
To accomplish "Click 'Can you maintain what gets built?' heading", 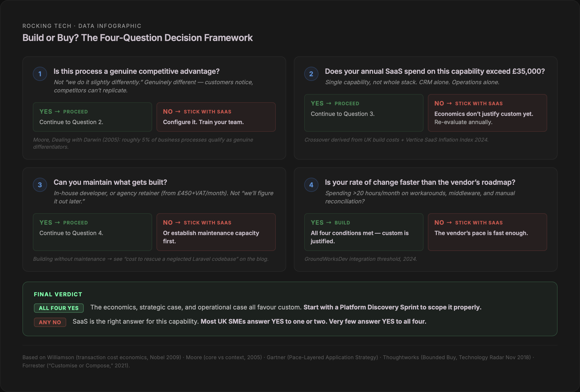I will coord(110,182).
